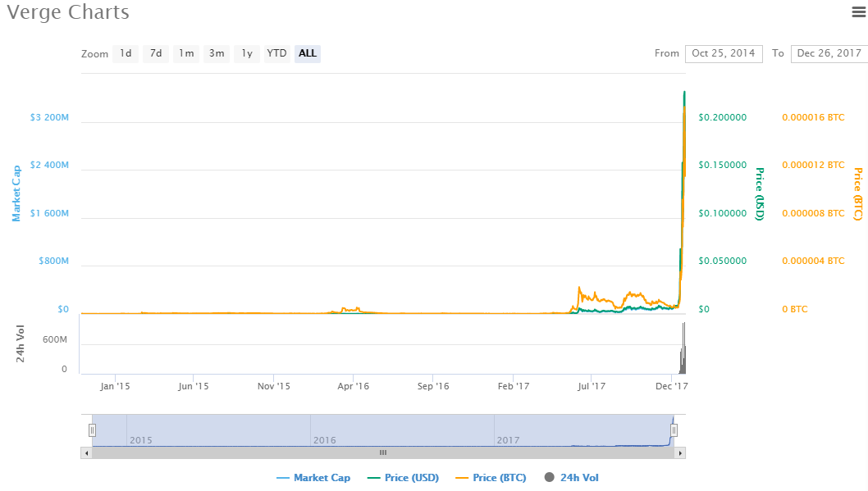Click the vertical Market Cap axis title

pyautogui.click(x=16, y=193)
